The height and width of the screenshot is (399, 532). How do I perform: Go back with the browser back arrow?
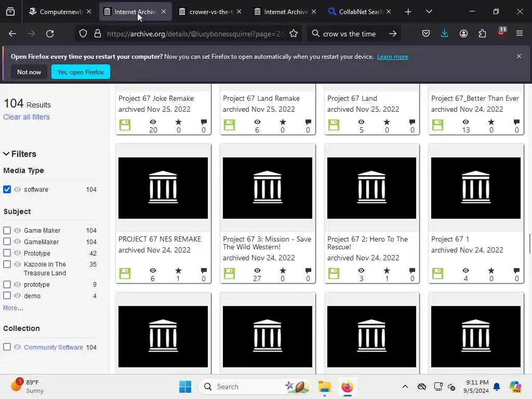click(x=12, y=34)
